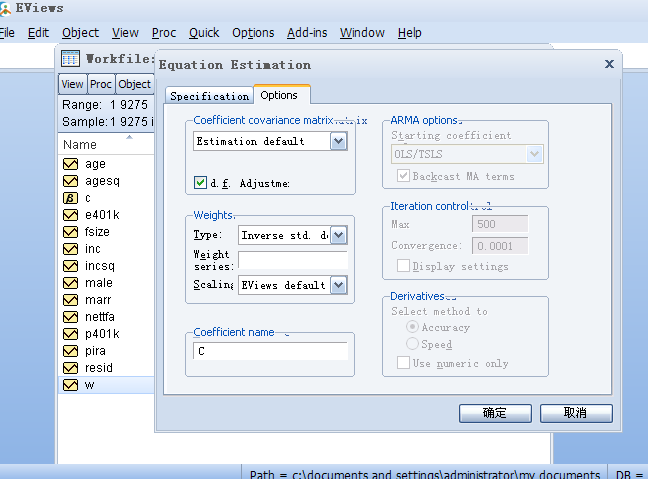Click the e401k series icon

(x=70, y=215)
